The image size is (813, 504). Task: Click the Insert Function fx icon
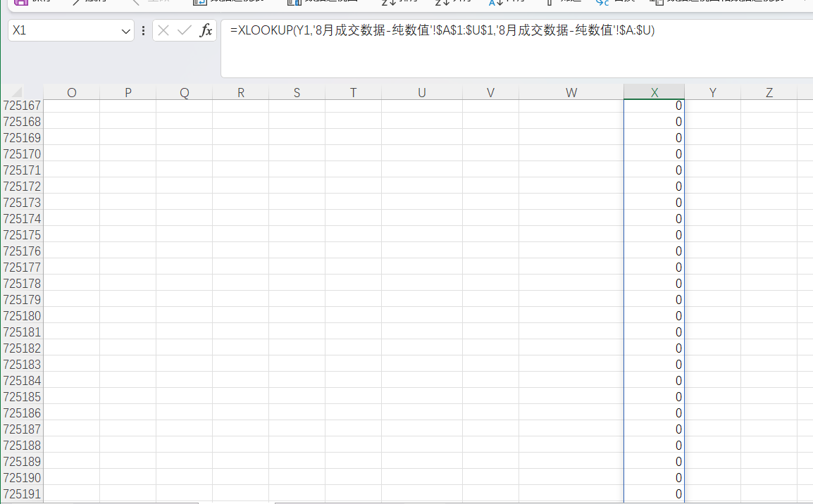(206, 30)
